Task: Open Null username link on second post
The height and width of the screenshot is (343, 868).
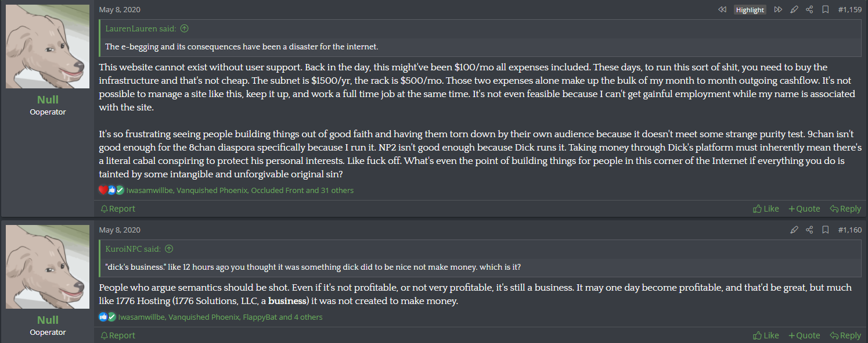Action: [48, 320]
